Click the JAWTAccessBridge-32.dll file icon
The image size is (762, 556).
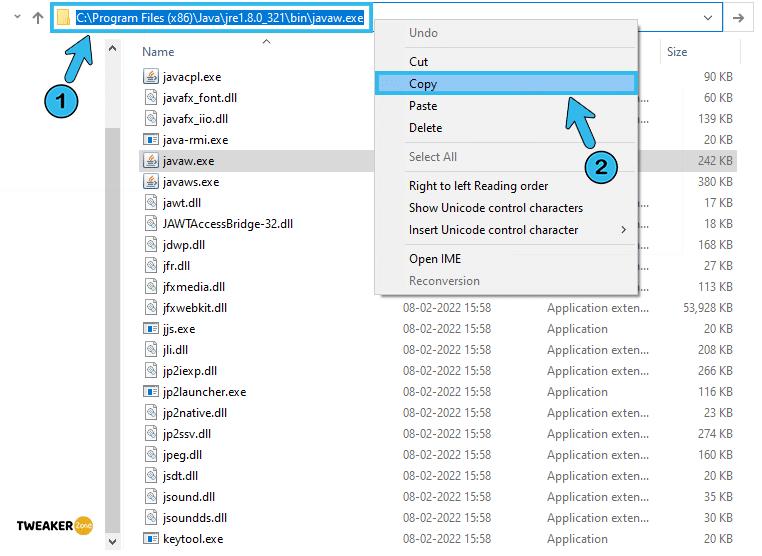click(x=151, y=224)
